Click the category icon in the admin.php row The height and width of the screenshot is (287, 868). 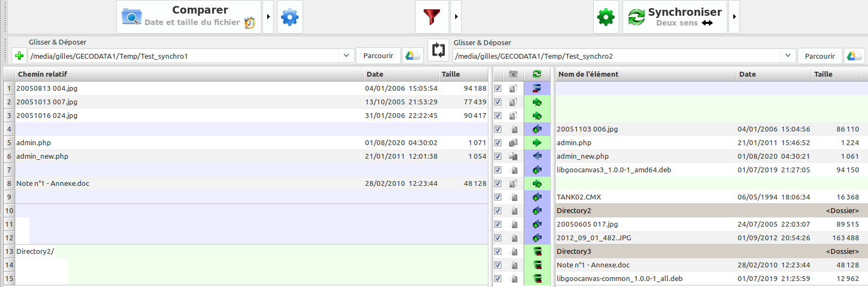click(x=513, y=142)
